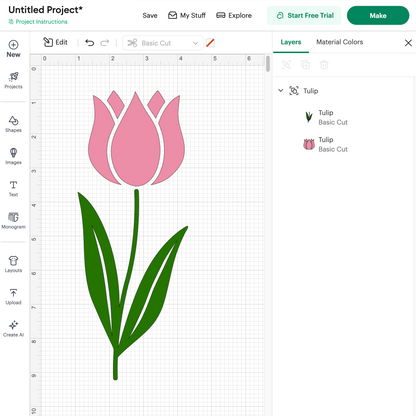The height and width of the screenshot is (416, 416).
Task: Click the delete trash icon in Layers toolbar
Action: pos(324,65)
